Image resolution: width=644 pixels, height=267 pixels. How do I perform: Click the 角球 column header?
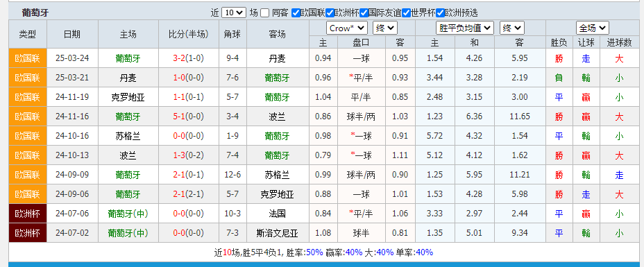pyautogui.click(x=232, y=34)
